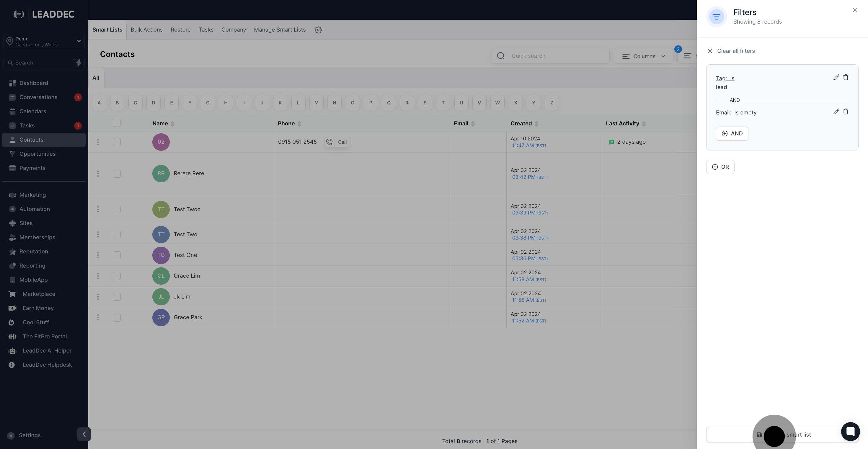
Task: Open Marketing in the sidebar
Action: [44, 195]
